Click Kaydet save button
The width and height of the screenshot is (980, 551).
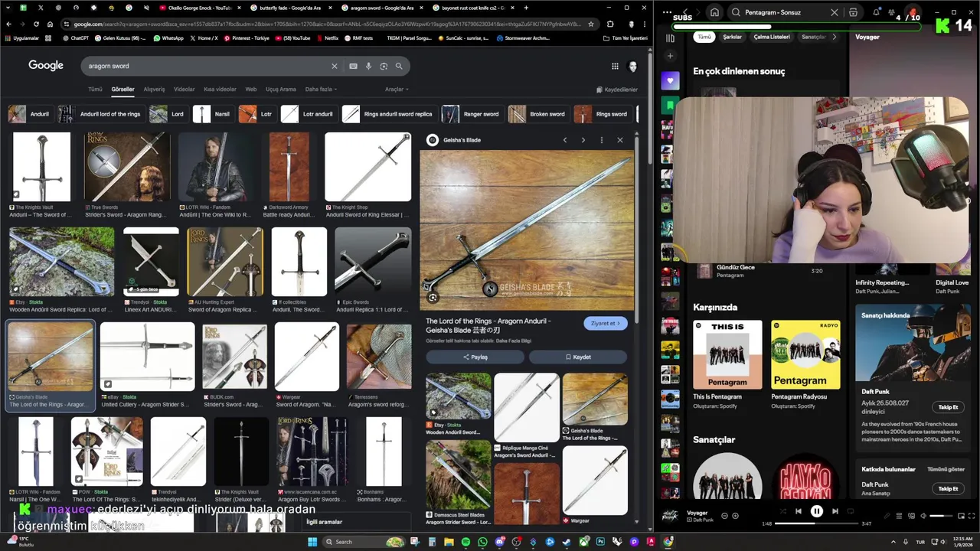coord(578,357)
